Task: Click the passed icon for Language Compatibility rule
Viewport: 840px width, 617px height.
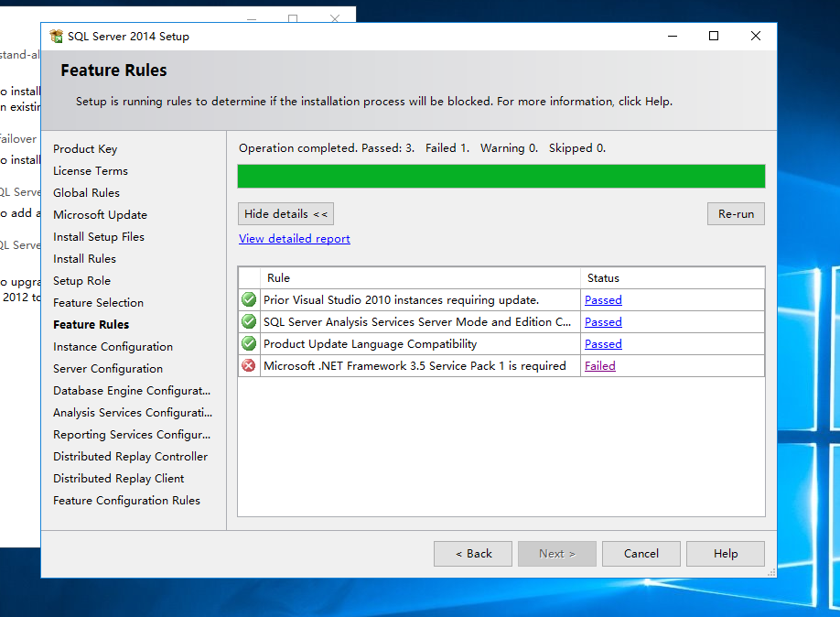Action: (x=248, y=343)
